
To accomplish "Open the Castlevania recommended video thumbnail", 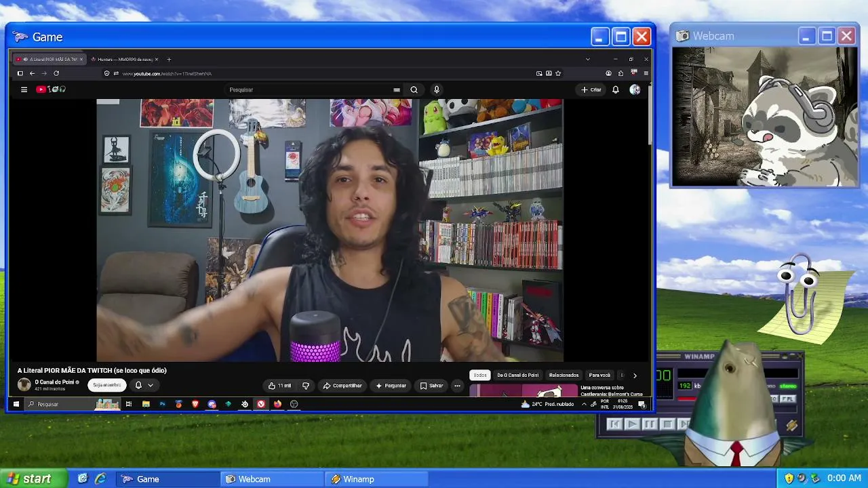I will coord(524,391).
